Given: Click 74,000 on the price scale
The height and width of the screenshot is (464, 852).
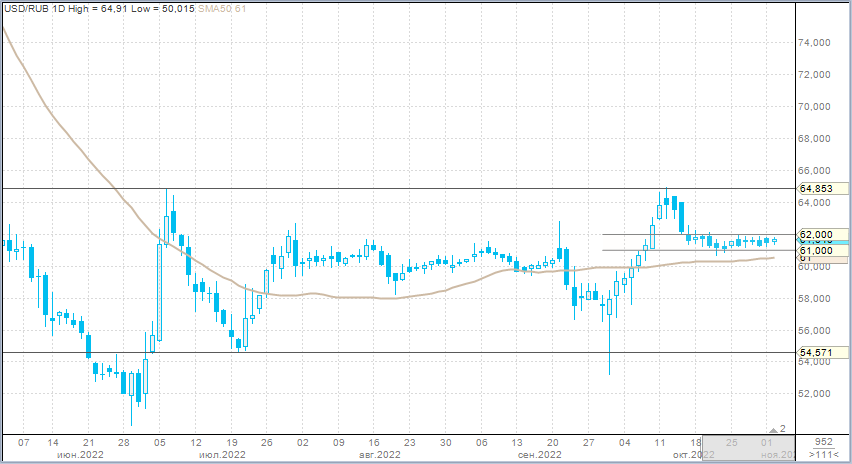Looking at the screenshot, I should (x=817, y=43).
